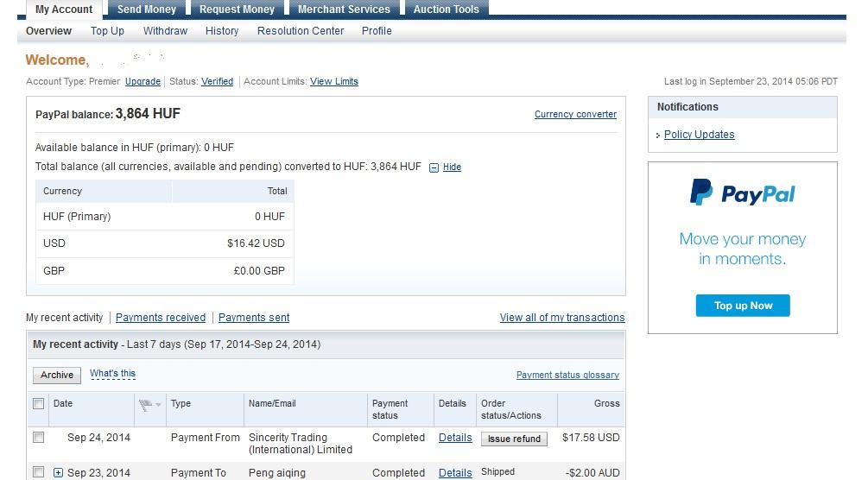Check the Sep 23, 2014 transaction checkbox
868x480 pixels.
[38, 472]
